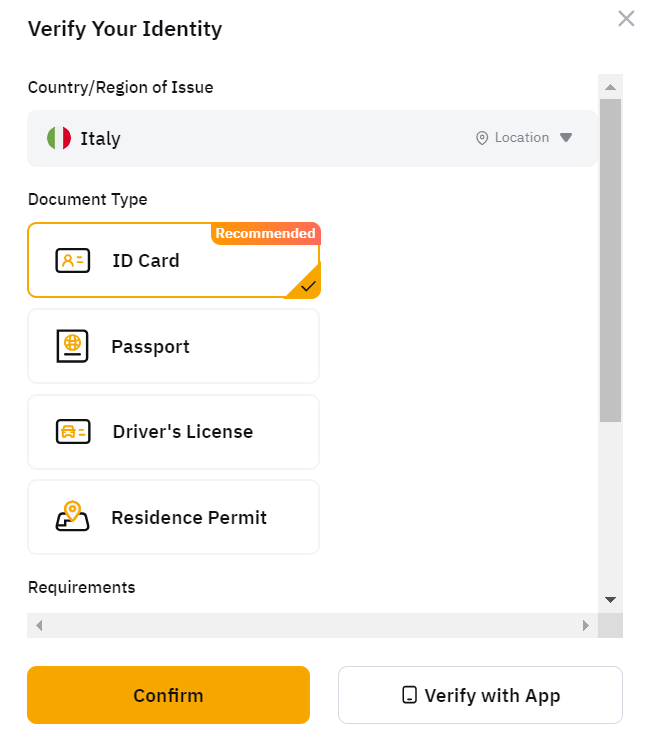Click the passport globe icon
This screenshot has width=655, height=739.
tap(72, 346)
